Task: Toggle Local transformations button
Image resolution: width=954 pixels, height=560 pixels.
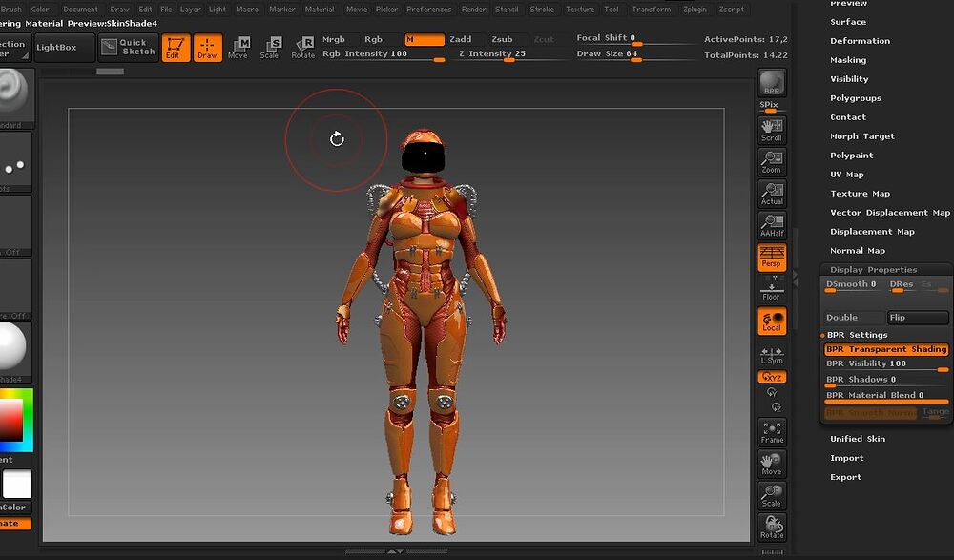Action: point(772,321)
